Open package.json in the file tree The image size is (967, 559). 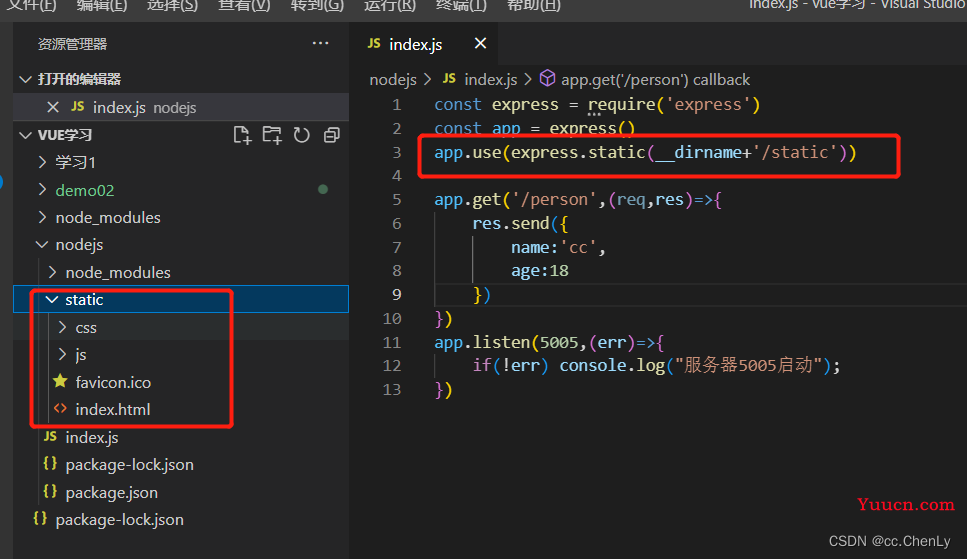pos(112,492)
